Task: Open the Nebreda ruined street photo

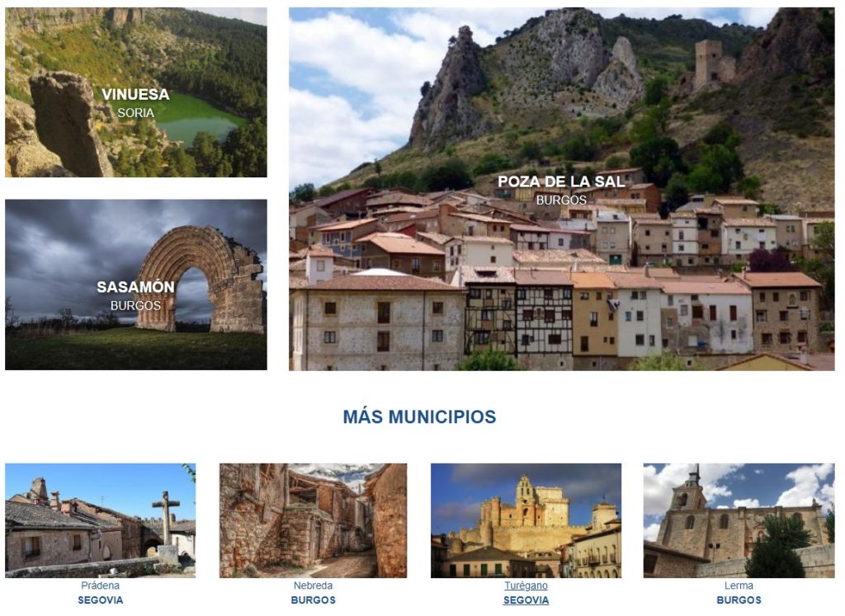Action: click(313, 520)
